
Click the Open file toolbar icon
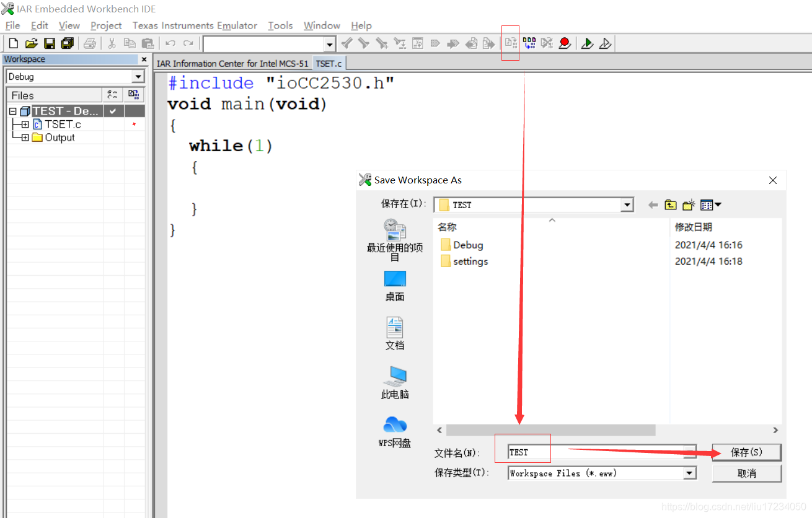click(32, 43)
